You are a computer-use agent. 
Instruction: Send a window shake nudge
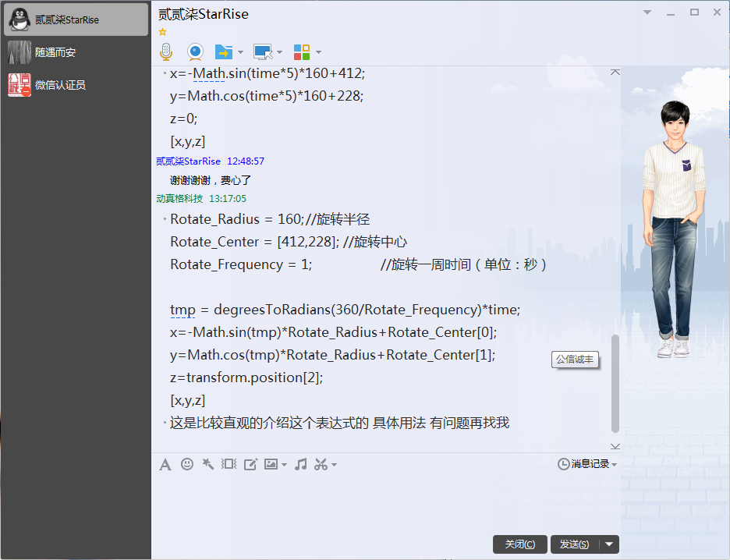[229, 464]
